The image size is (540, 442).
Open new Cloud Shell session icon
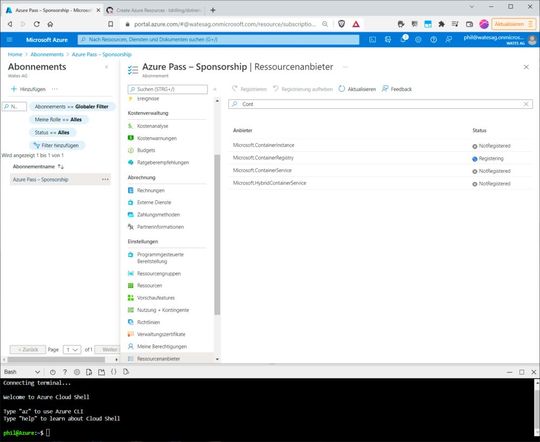(x=101, y=372)
